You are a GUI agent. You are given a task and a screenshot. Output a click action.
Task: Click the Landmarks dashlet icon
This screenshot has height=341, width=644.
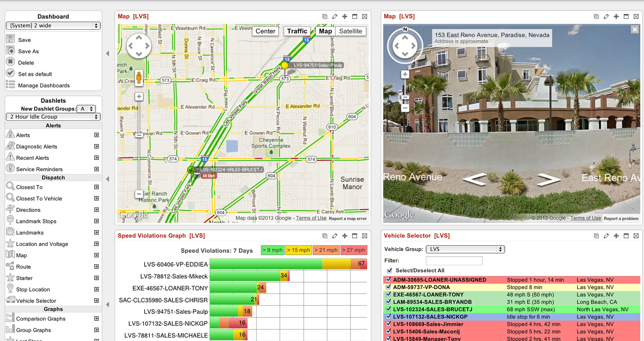click(10, 232)
